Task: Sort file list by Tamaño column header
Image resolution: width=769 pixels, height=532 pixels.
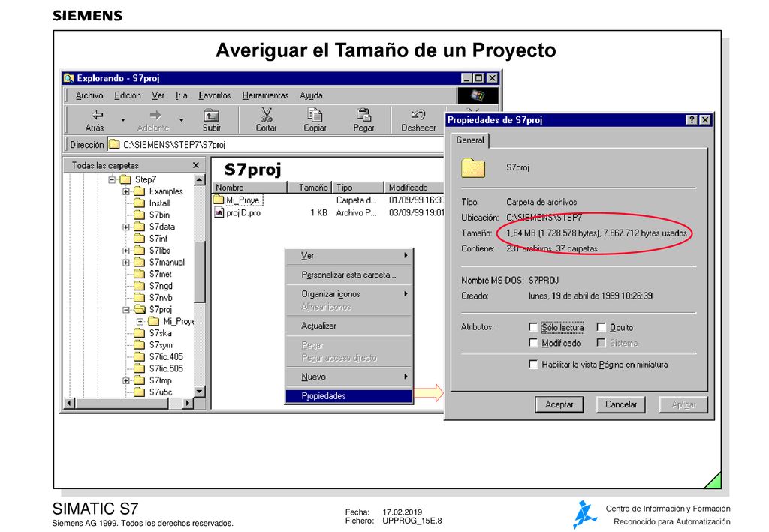Action: [x=310, y=187]
